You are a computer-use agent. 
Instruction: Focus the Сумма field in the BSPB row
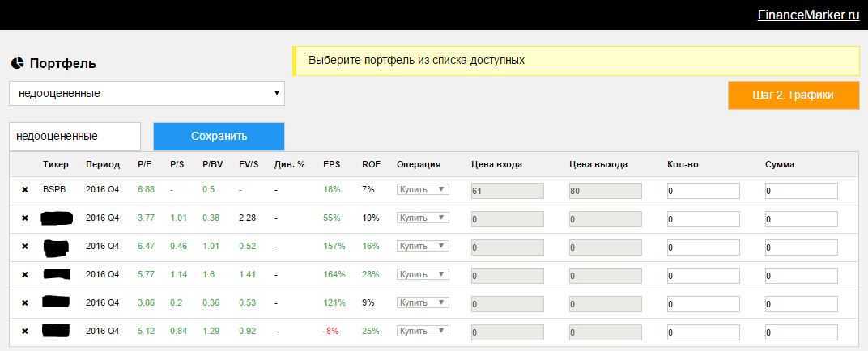[x=801, y=191]
